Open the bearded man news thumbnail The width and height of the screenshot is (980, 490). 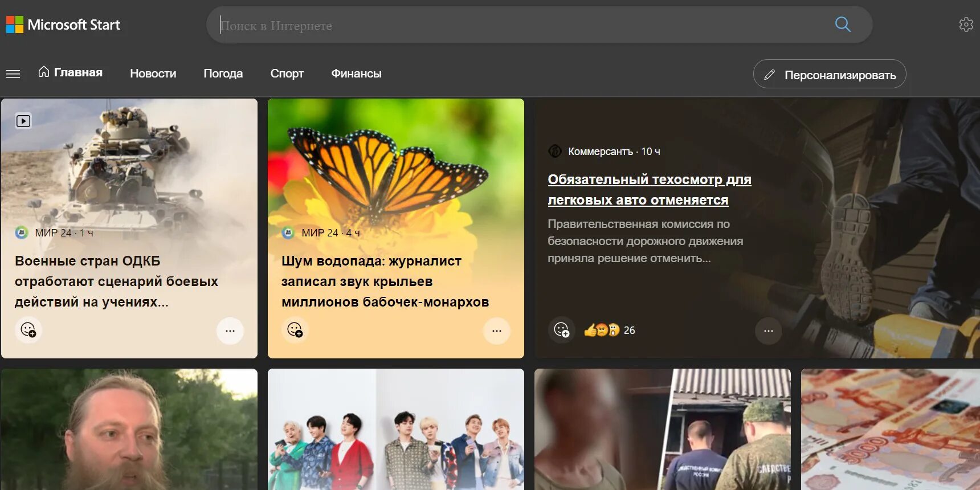tap(129, 429)
